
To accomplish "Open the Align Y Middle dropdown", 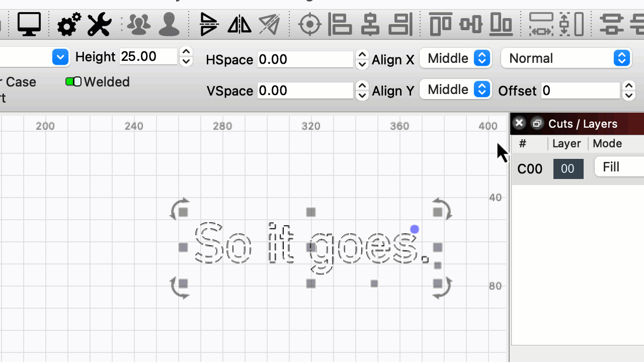I will [455, 89].
